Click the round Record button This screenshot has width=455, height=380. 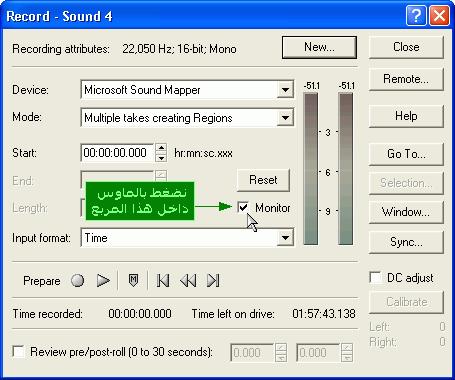[x=77, y=280]
